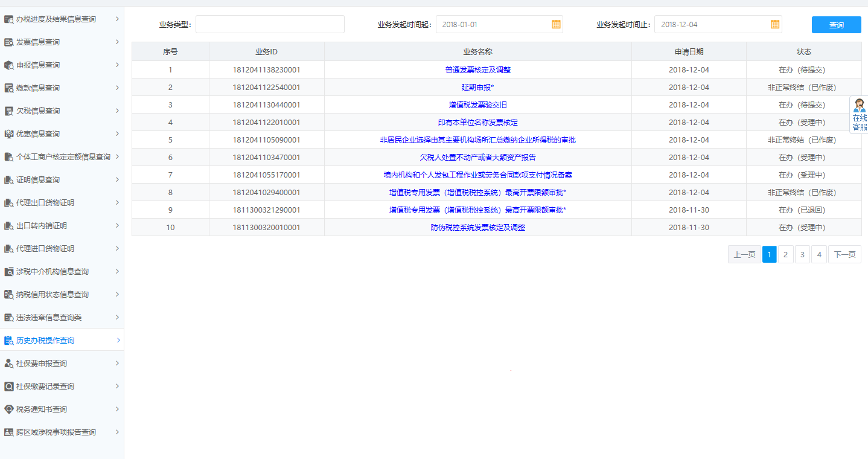This screenshot has width=868, height=459.
Task: Click the 申报信息查询 sidebar icon
Action: [8, 65]
